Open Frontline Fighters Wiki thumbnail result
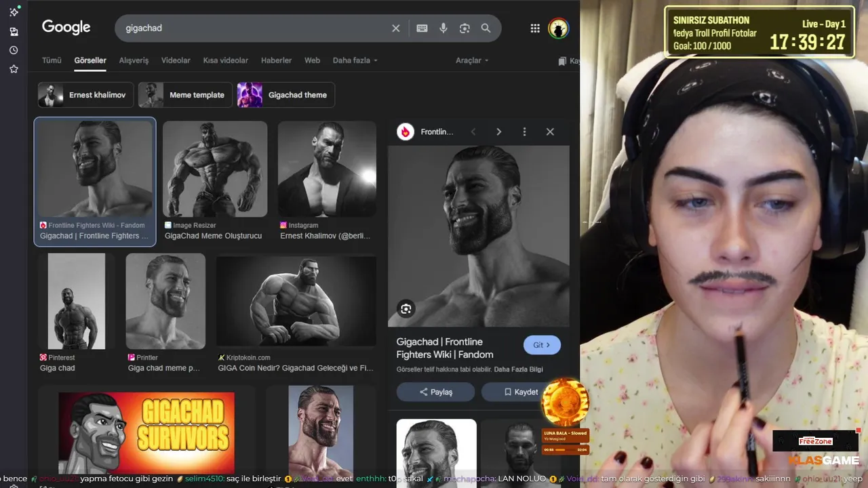 click(x=95, y=169)
